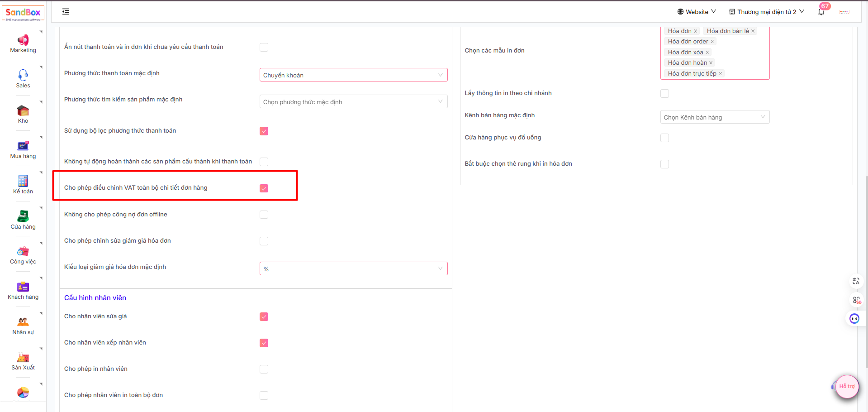Screen dimensions: 868x412
Task: Click the notification bell icon
Action: coord(821,12)
